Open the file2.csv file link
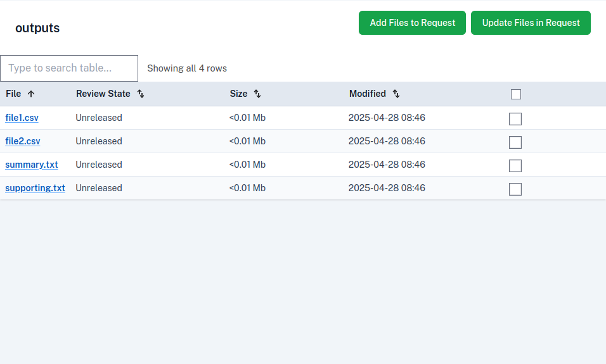Viewport: 606px width, 364px height. pos(23,141)
